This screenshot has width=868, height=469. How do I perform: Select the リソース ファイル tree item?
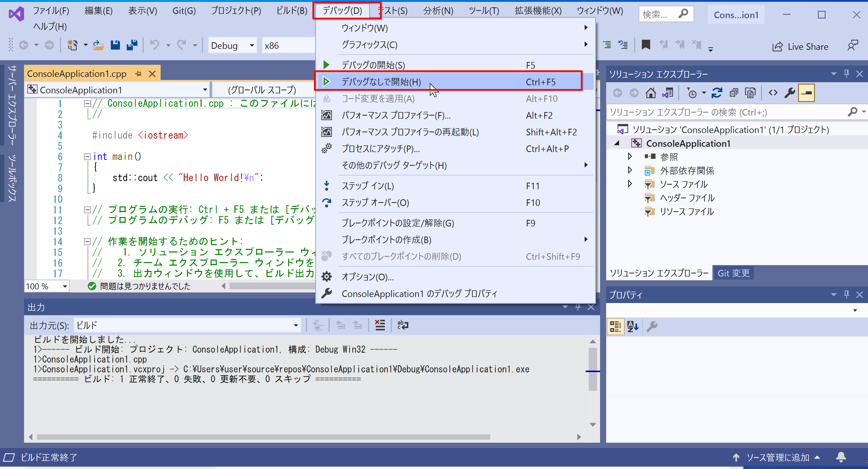[x=686, y=211]
